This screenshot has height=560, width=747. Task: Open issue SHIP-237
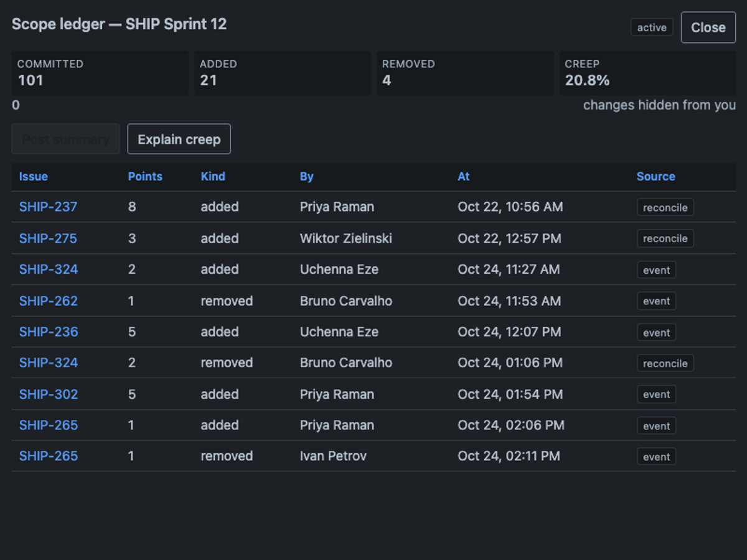[x=48, y=207]
